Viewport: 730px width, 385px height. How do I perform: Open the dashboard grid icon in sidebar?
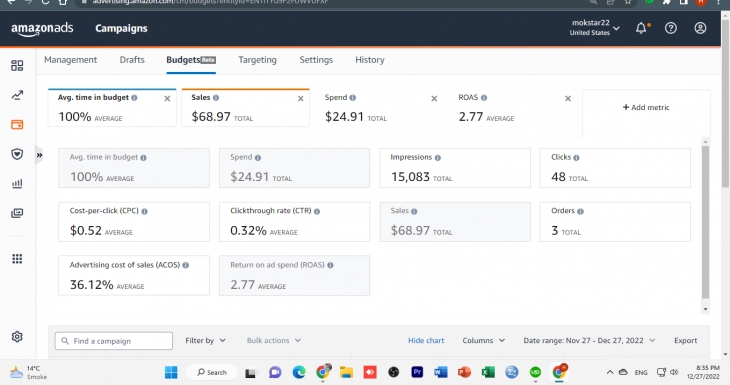click(x=17, y=66)
